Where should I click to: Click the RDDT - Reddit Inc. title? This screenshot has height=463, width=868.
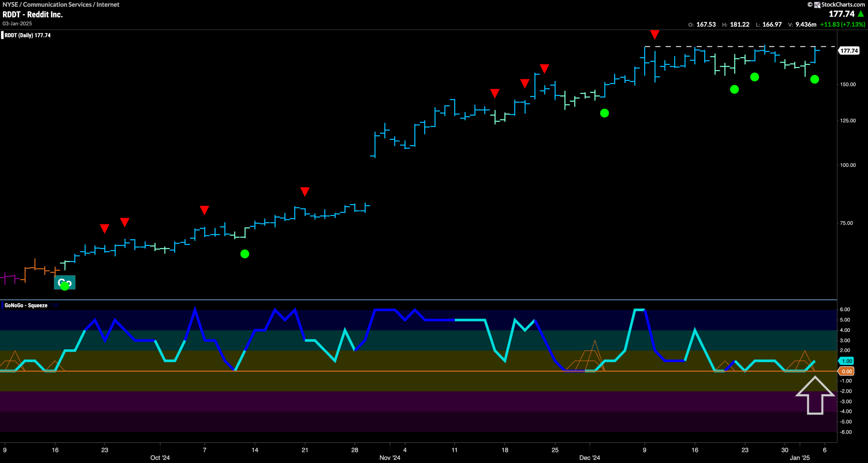[33, 15]
